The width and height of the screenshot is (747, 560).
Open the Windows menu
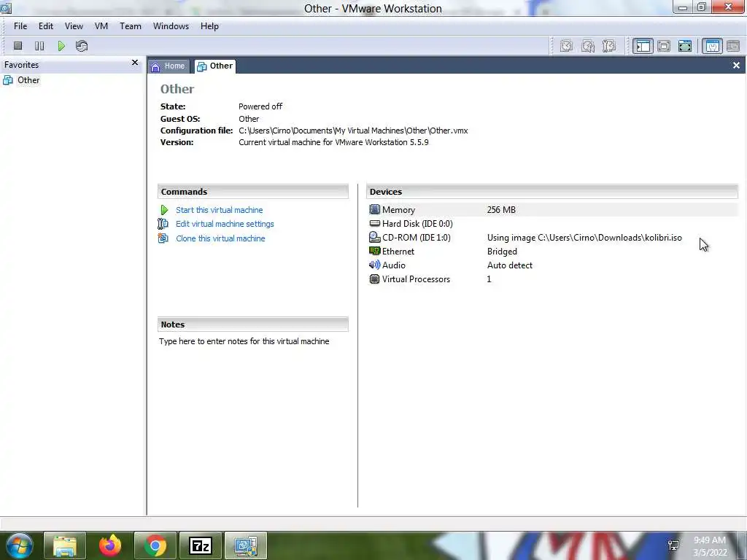click(171, 26)
